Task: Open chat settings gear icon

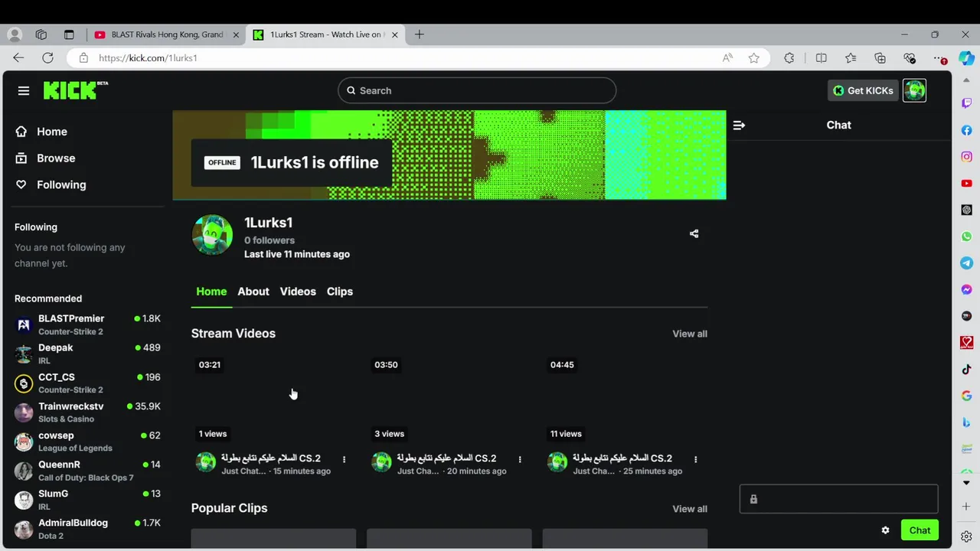Action: tap(885, 530)
